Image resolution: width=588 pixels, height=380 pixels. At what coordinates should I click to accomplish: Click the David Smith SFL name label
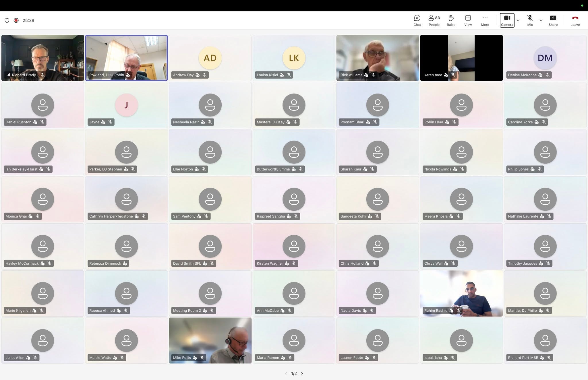point(187,263)
